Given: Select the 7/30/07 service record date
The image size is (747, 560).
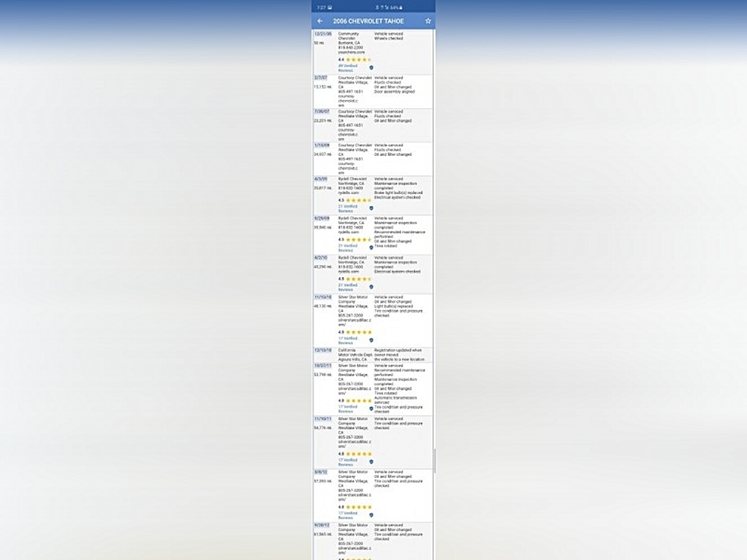Looking at the screenshot, I should 321,111.
